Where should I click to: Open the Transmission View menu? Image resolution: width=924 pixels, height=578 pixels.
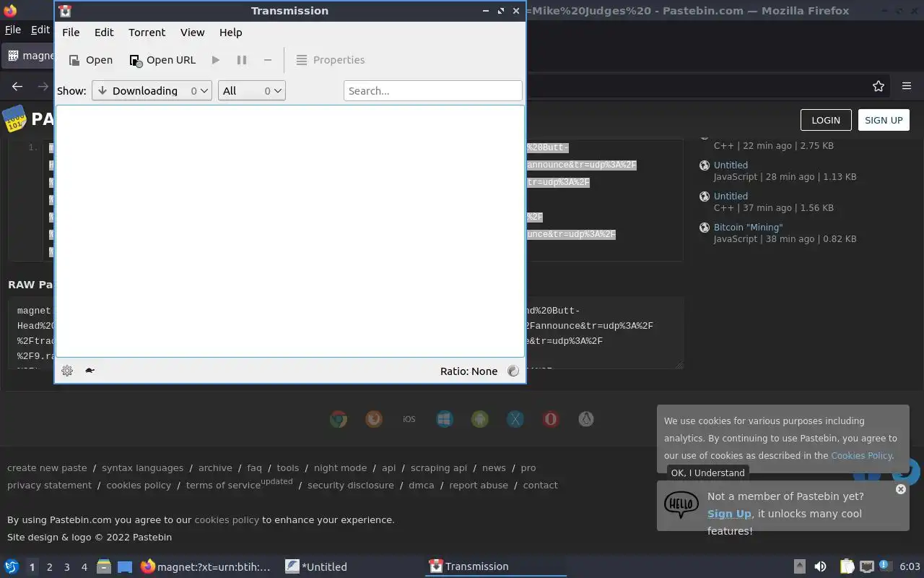tap(192, 33)
